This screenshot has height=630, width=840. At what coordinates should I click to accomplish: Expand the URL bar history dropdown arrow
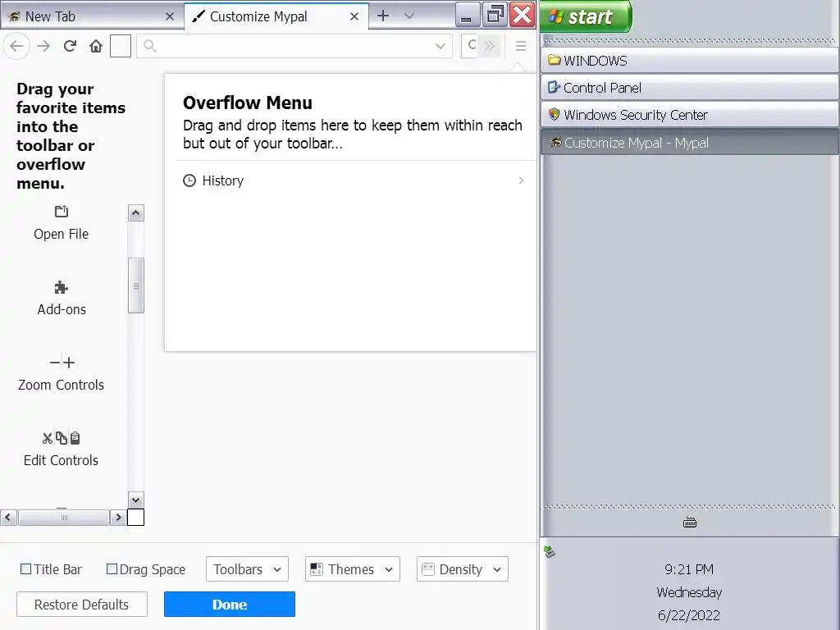pos(441,46)
